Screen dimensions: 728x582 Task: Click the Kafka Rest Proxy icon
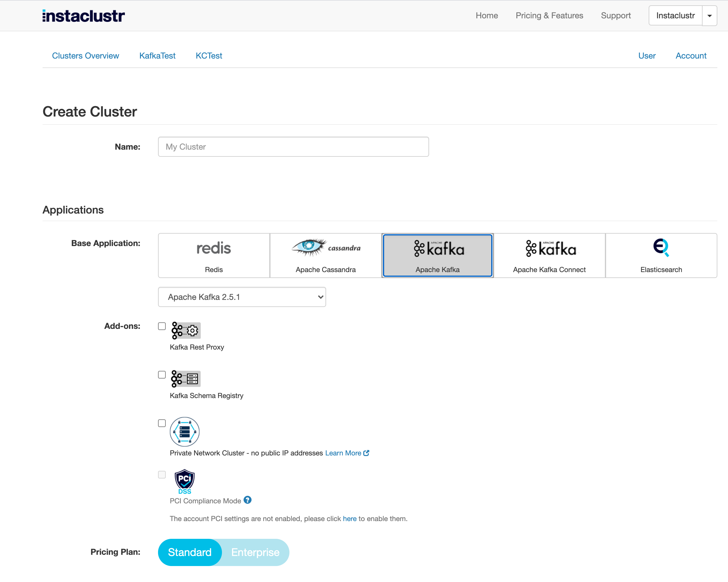(x=185, y=331)
